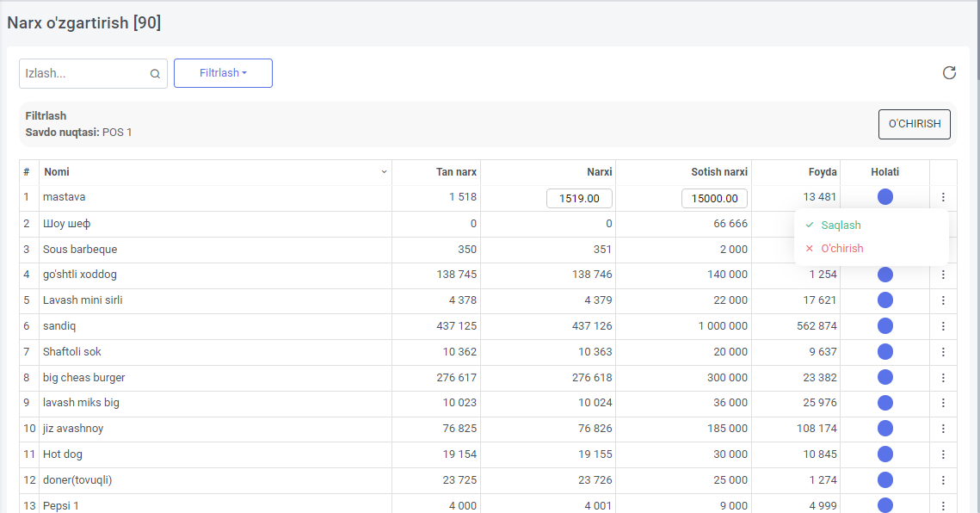
Task: Choose Saqlash in the popup menu
Action: [x=841, y=226]
